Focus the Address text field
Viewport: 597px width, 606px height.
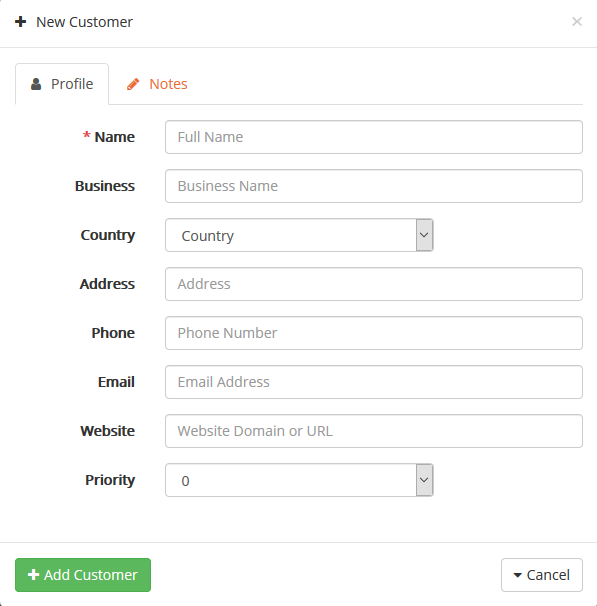click(374, 284)
